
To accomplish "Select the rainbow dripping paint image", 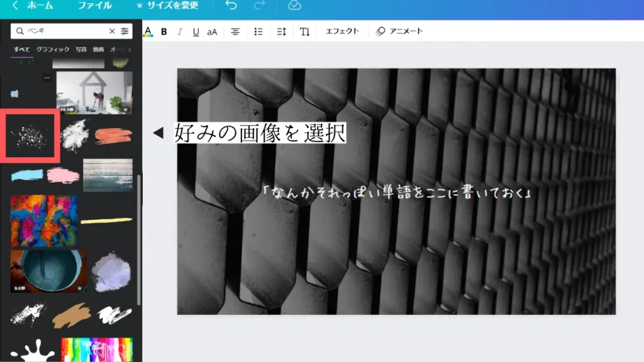I will [97, 349].
